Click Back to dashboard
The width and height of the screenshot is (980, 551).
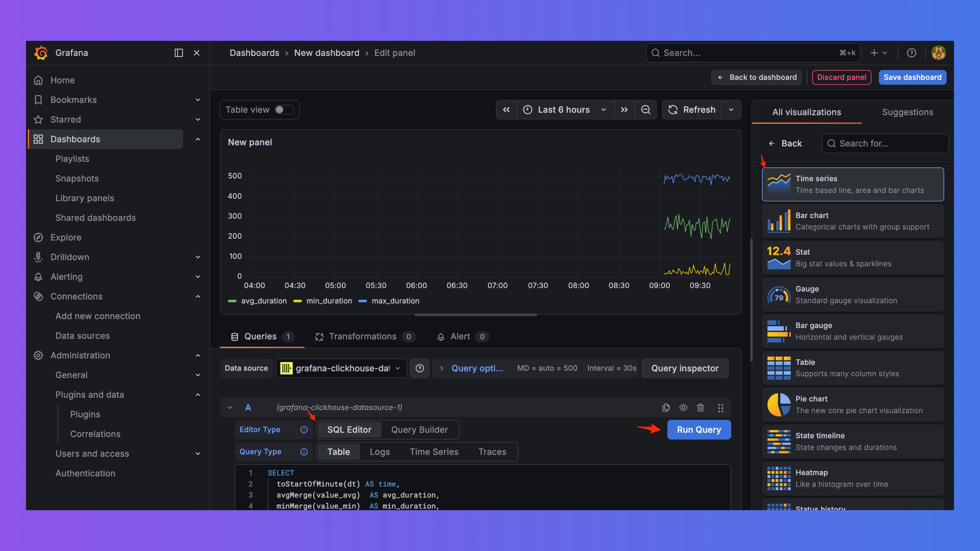click(x=757, y=77)
